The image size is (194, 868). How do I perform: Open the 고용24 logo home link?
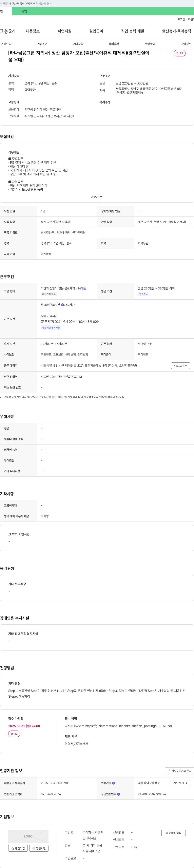coord(7,31)
